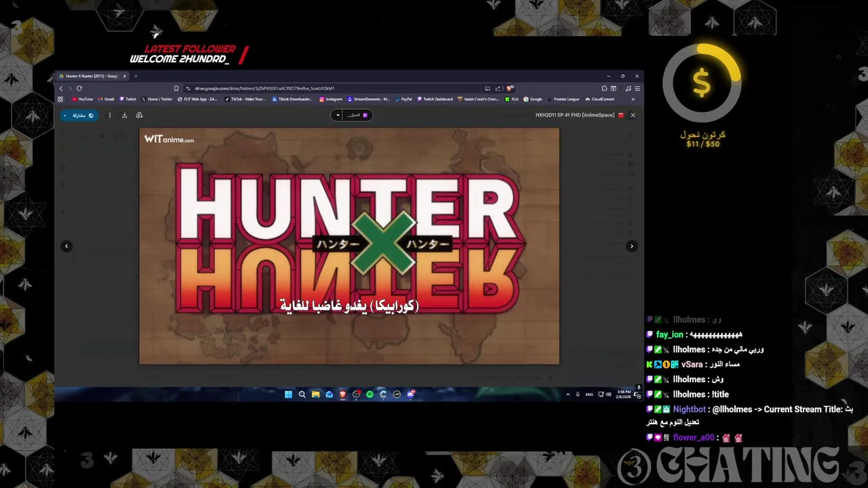Viewport: 868px width, 488px height.
Task: Close the Hunter X Hunter tab
Action: click(x=124, y=76)
